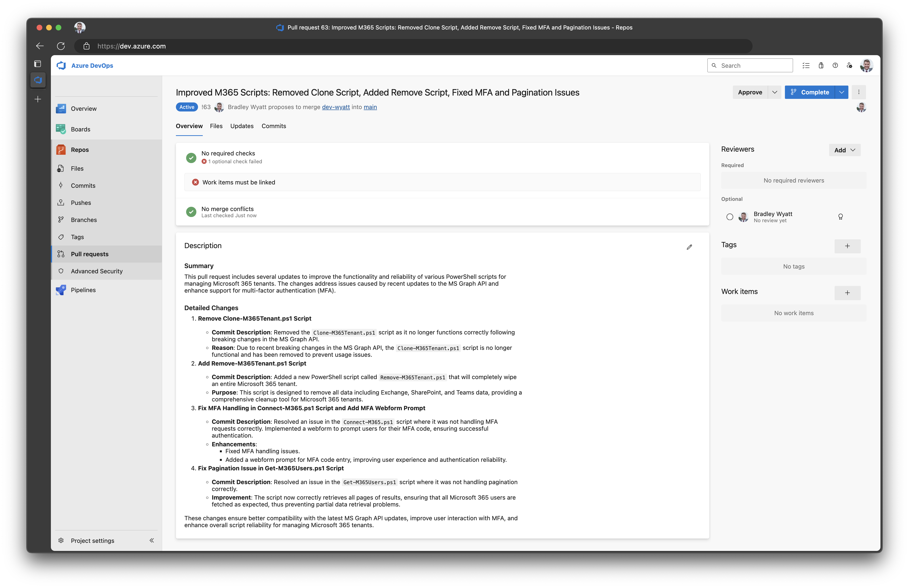The width and height of the screenshot is (909, 588).
Task: Open the work items checklist icon in header
Action: [806, 65]
